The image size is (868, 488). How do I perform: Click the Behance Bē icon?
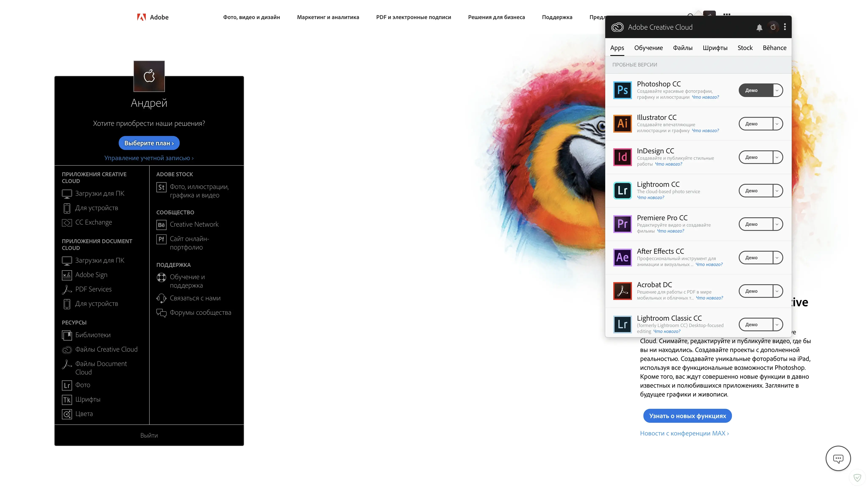tap(161, 225)
